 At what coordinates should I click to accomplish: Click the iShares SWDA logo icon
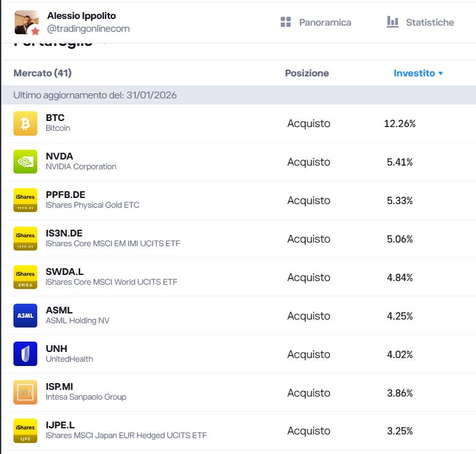[x=25, y=277]
